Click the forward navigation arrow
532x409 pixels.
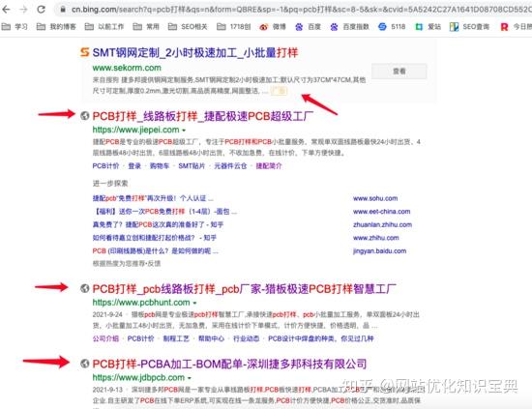[x=23, y=10]
